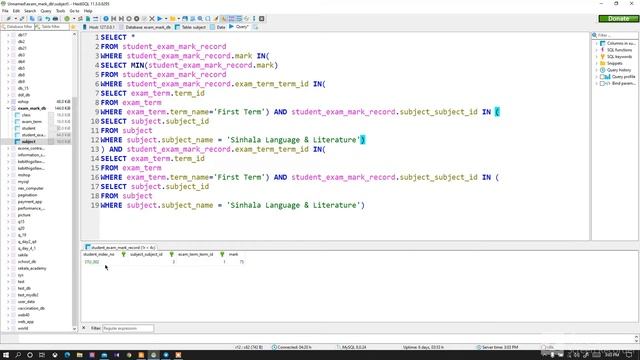Expand the SQL functions helper node
Viewport: 640px width, 360px height.
(596, 50)
